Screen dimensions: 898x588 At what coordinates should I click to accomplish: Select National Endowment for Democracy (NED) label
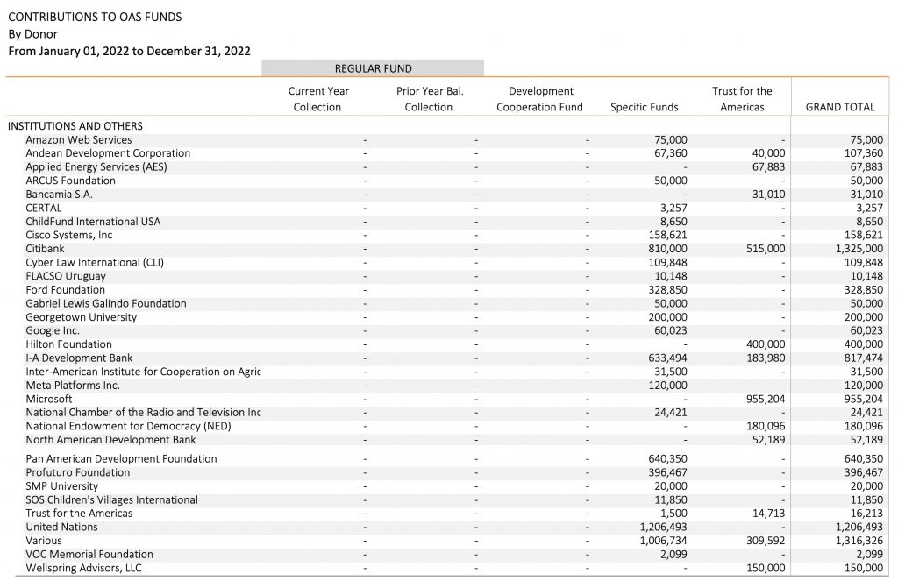click(x=128, y=427)
